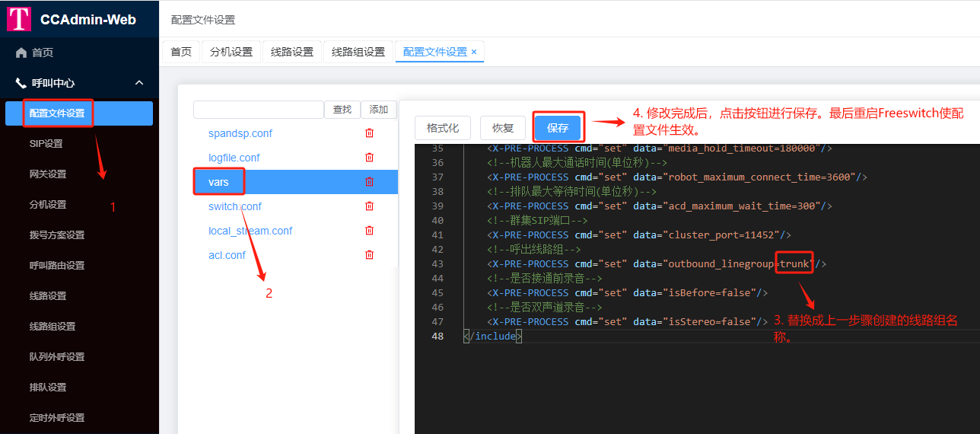
Task: Go to 首页 in the sidebar
Action: tap(43, 53)
